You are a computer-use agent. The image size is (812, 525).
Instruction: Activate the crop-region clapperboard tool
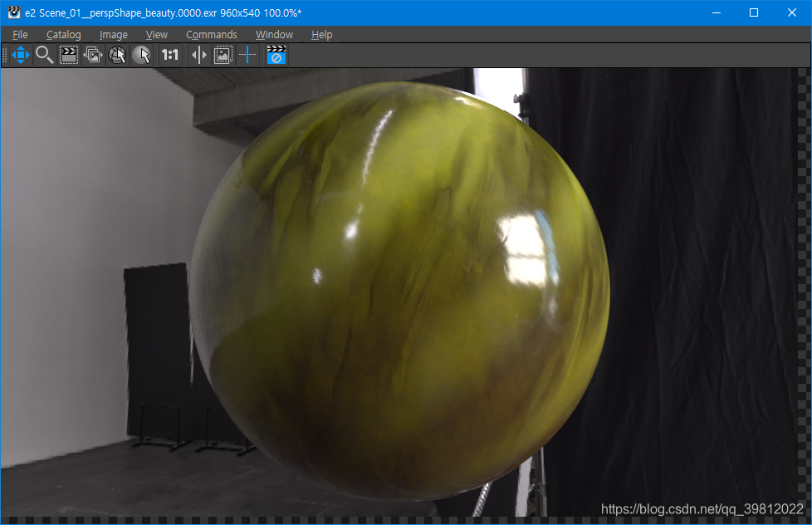coord(68,55)
